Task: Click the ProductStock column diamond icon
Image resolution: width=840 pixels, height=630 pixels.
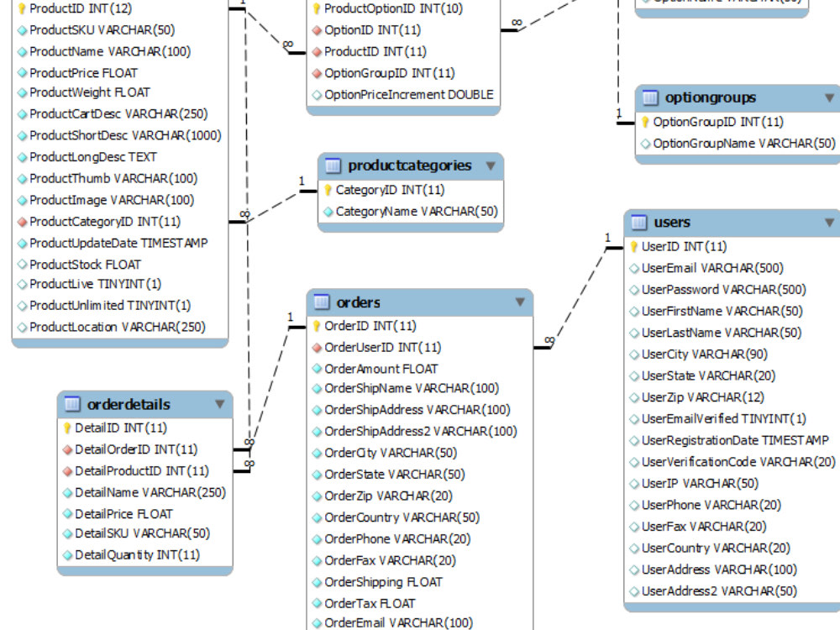Action: (22, 265)
